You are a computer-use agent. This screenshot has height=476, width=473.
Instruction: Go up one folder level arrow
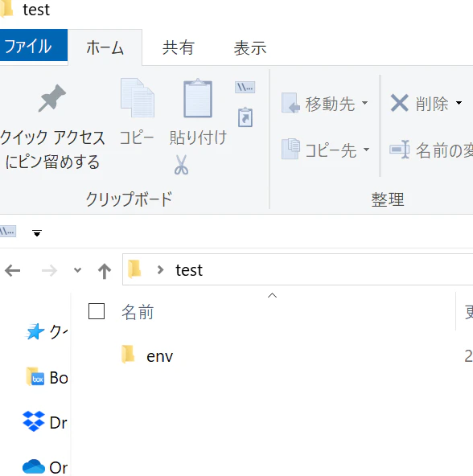tap(105, 271)
